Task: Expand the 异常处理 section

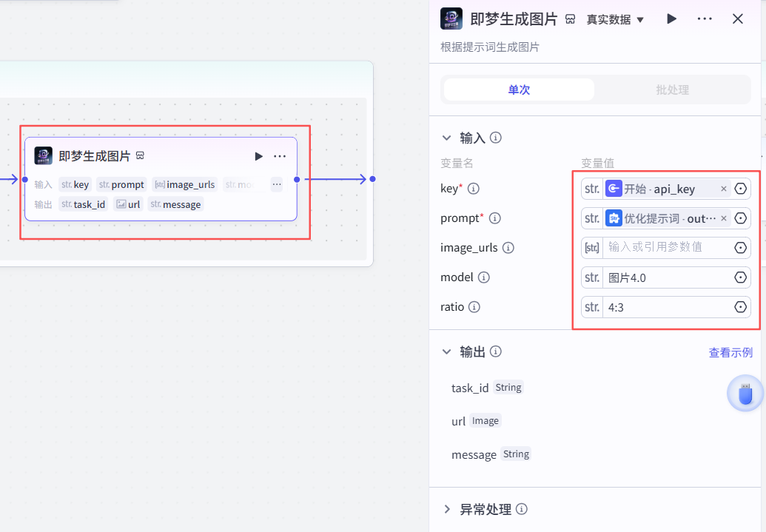Action: [446, 509]
